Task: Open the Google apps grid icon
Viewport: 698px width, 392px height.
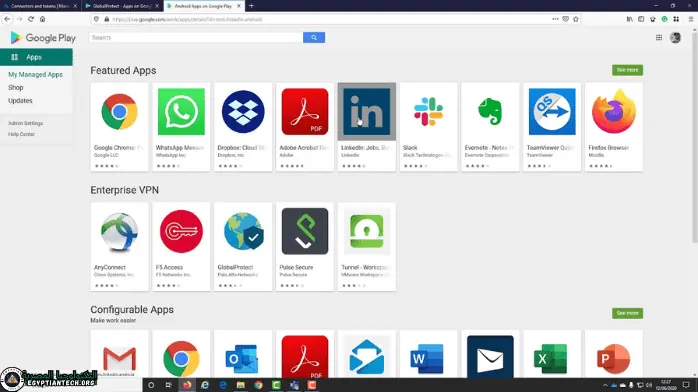Action: pos(659,38)
